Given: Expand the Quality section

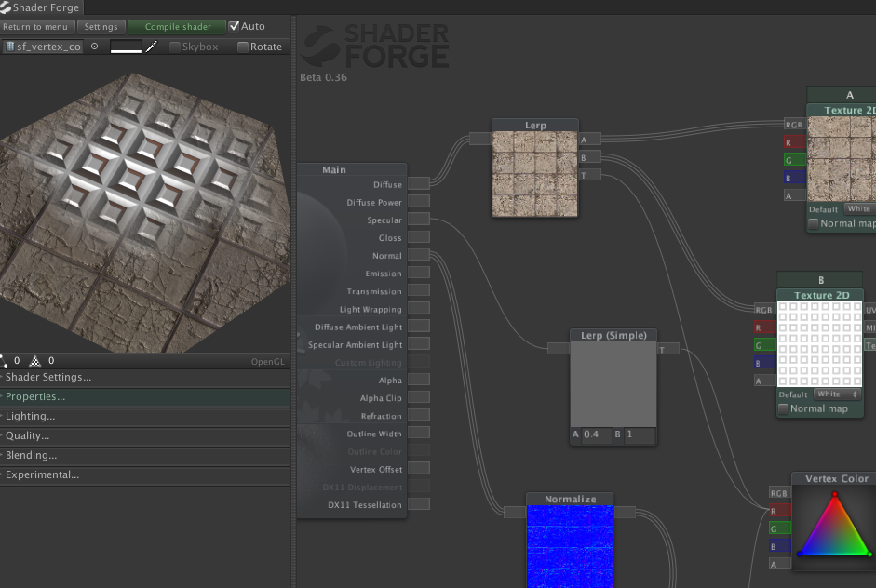Looking at the screenshot, I should (x=145, y=436).
